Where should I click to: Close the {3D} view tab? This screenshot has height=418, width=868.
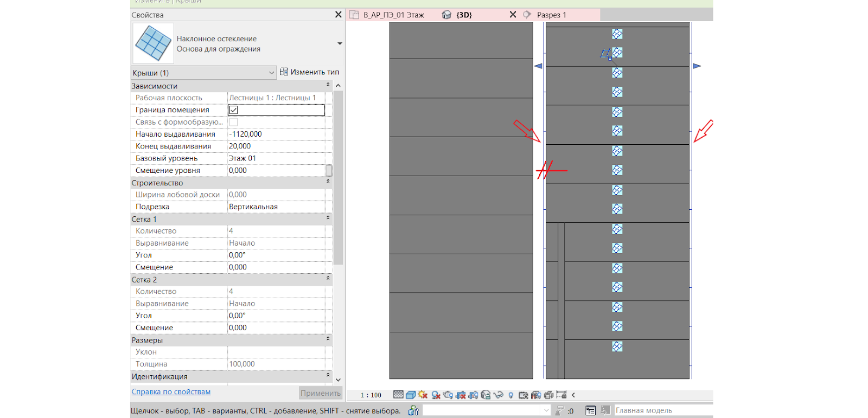513,15
